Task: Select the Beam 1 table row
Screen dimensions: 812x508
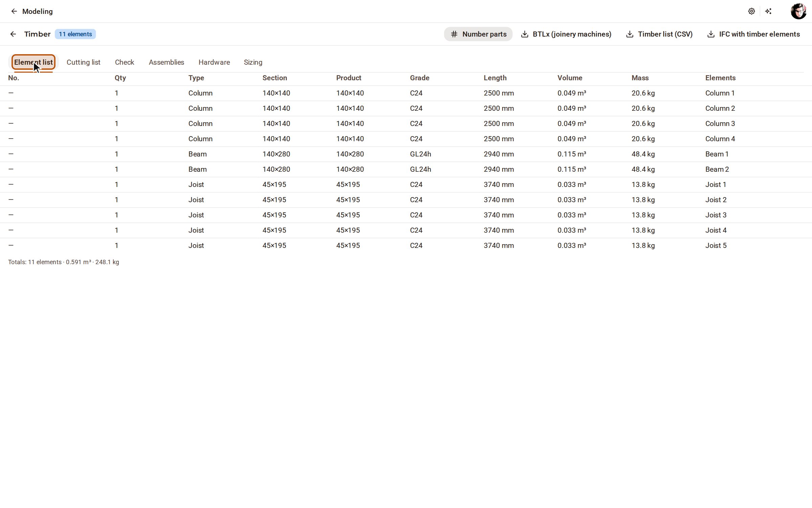Action: (x=406, y=154)
